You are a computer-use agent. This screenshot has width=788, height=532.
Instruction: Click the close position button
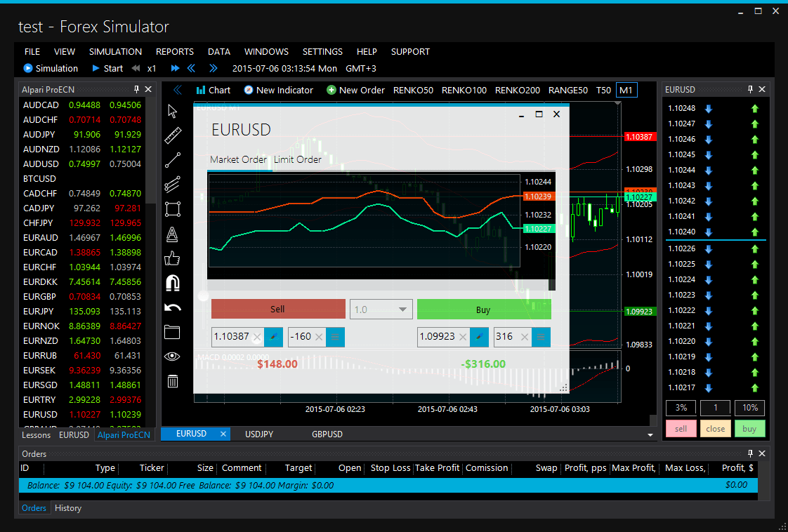[715, 427]
